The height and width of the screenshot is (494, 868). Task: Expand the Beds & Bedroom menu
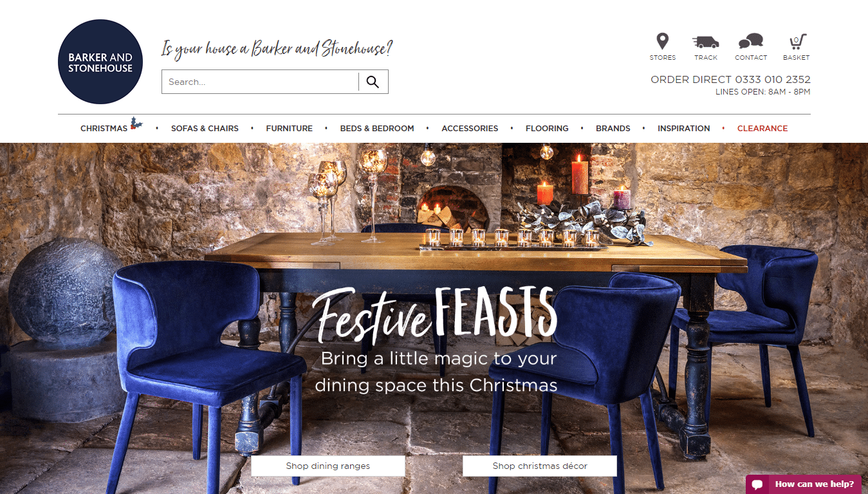click(x=377, y=129)
